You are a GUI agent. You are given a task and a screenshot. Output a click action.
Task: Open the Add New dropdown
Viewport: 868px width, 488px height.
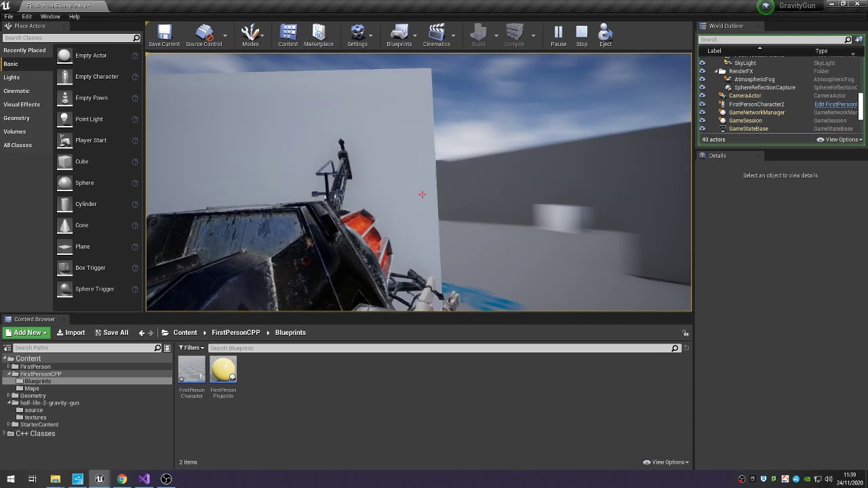26,333
